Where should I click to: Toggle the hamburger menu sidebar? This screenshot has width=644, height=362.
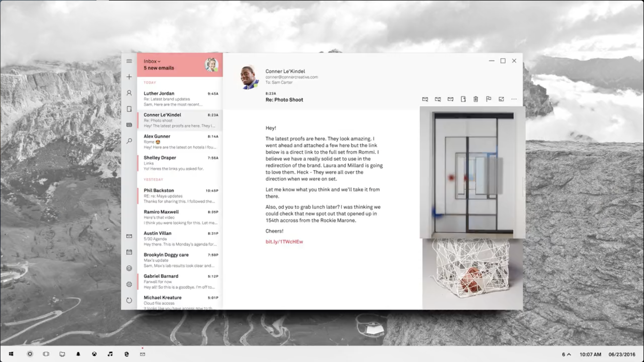129,61
